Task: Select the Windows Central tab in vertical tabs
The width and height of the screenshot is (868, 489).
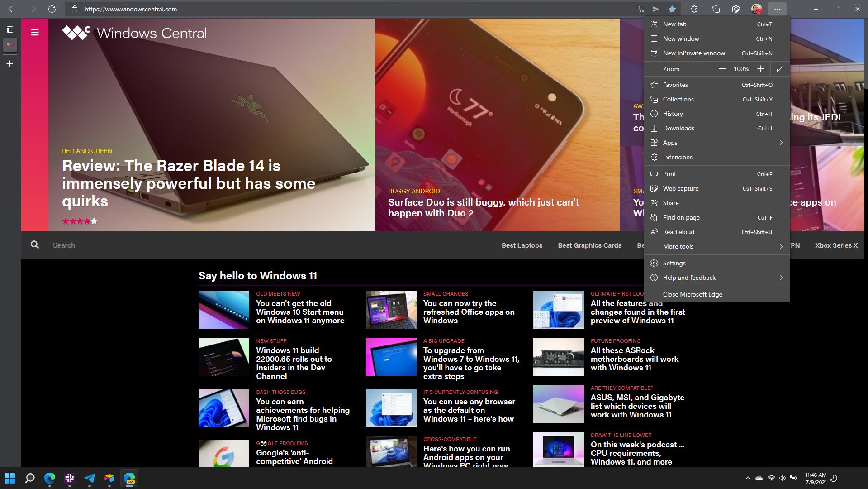Action: pos(10,44)
